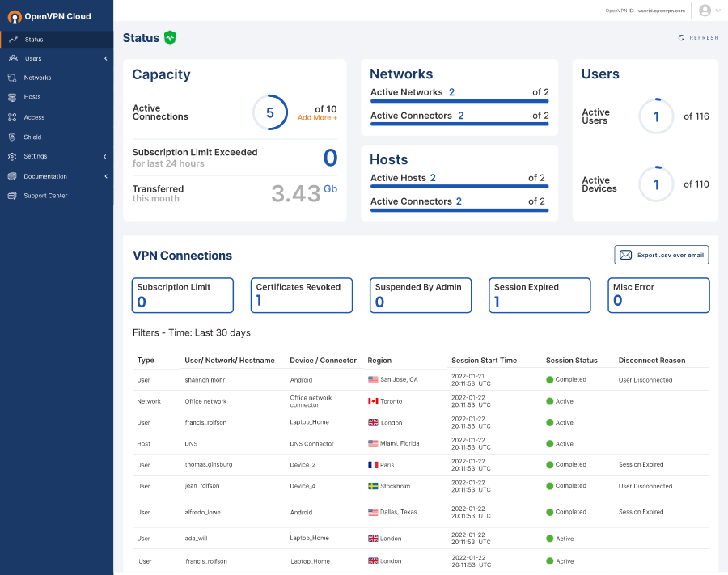This screenshot has height=575, width=728.
Task: Select the Subscription Limit filter card
Action: [x=183, y=295]
